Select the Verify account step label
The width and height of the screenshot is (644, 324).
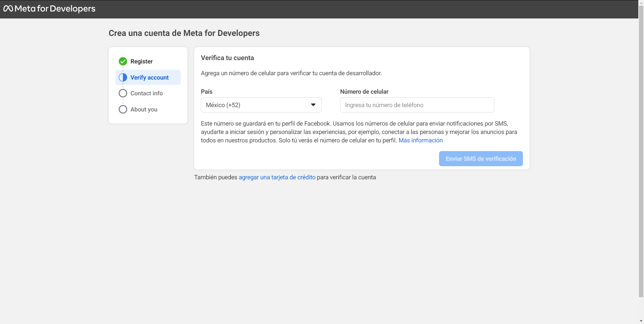(x=149, y=78)
